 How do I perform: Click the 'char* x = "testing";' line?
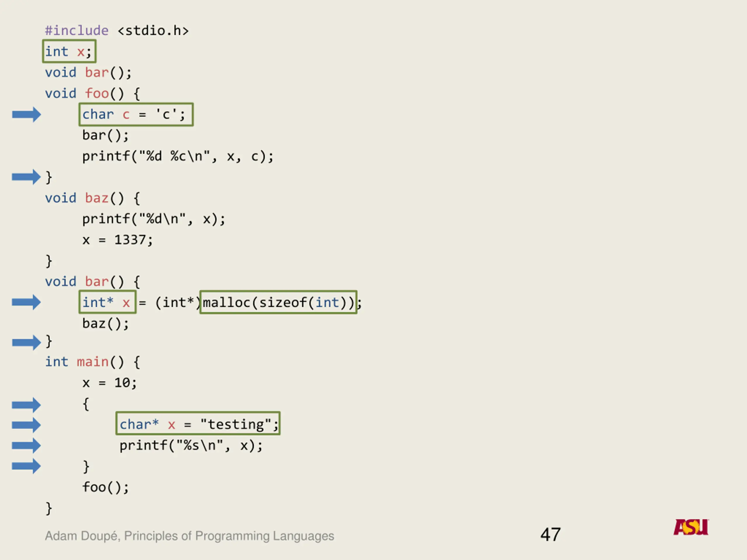(x=198, y=423)
